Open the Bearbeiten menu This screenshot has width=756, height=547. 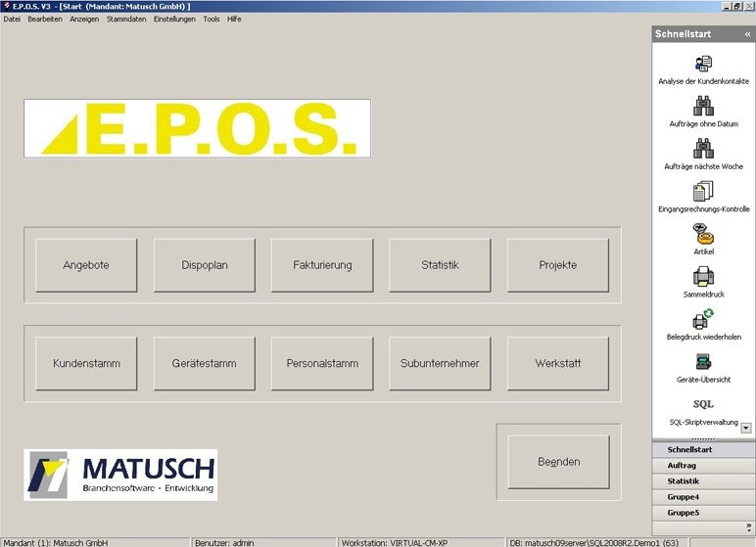(45, 19)
